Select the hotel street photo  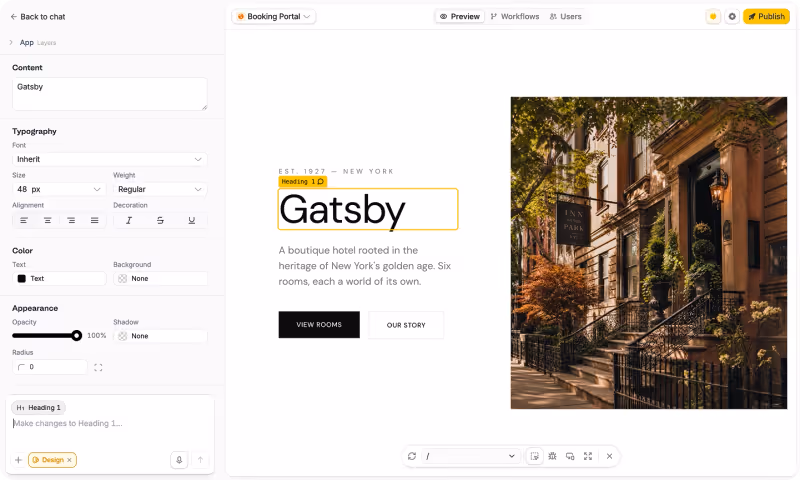648,252
